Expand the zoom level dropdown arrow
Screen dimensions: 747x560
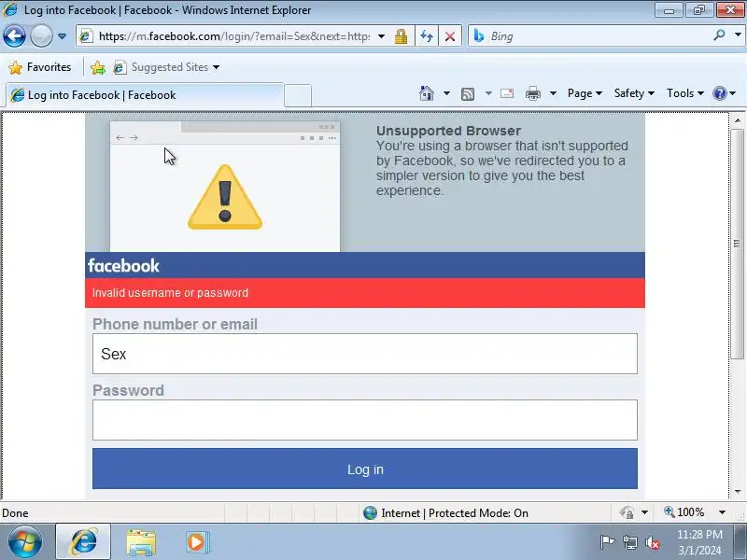pos(722,512)
